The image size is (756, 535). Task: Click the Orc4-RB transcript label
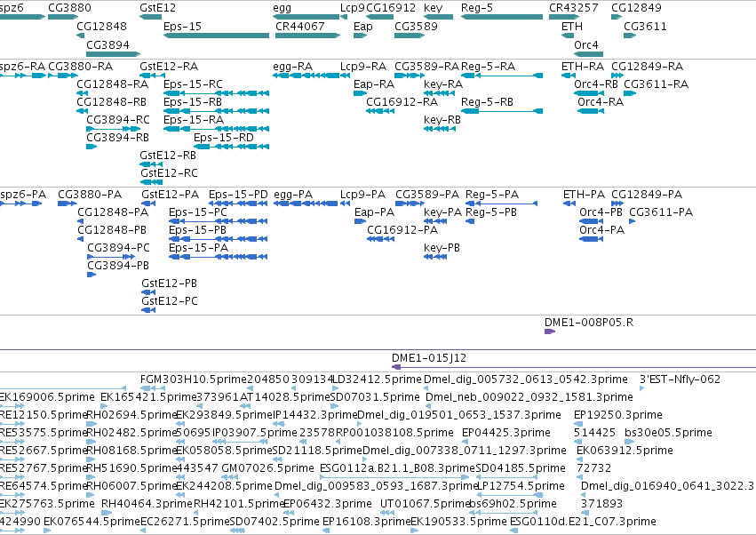[596, 84]
